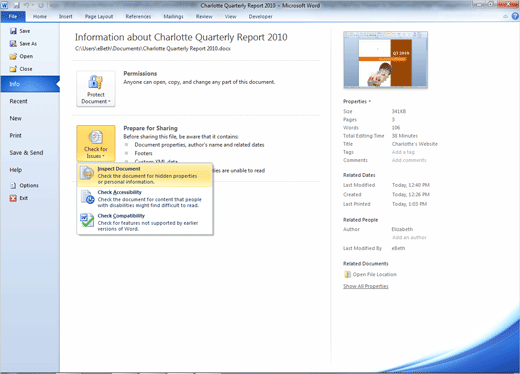Click the Words count 106 value
520x374 pixels.
[396, 128]
